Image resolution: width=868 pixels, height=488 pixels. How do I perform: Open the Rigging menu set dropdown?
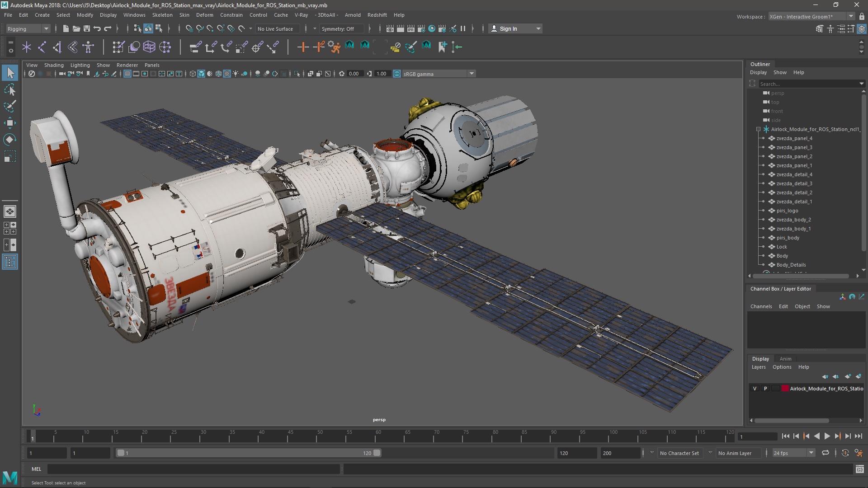click(x=28, y=28)
